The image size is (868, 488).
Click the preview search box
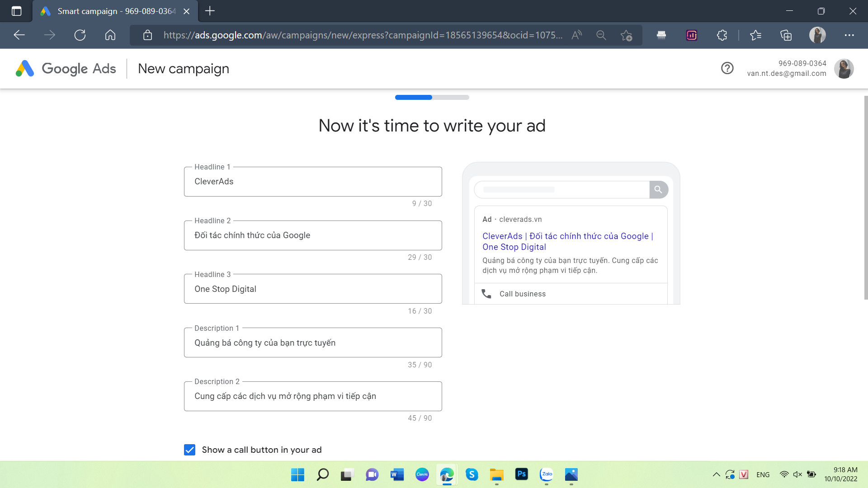click(561, 190)
